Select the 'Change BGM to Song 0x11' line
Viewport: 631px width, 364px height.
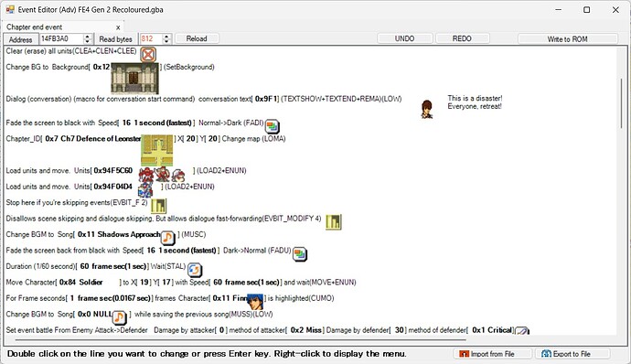click(x=106, y=234)
